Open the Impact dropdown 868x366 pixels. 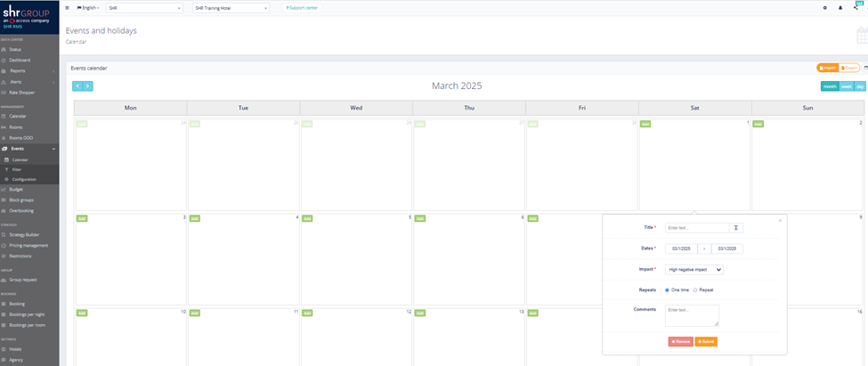[x=694, y=270]
